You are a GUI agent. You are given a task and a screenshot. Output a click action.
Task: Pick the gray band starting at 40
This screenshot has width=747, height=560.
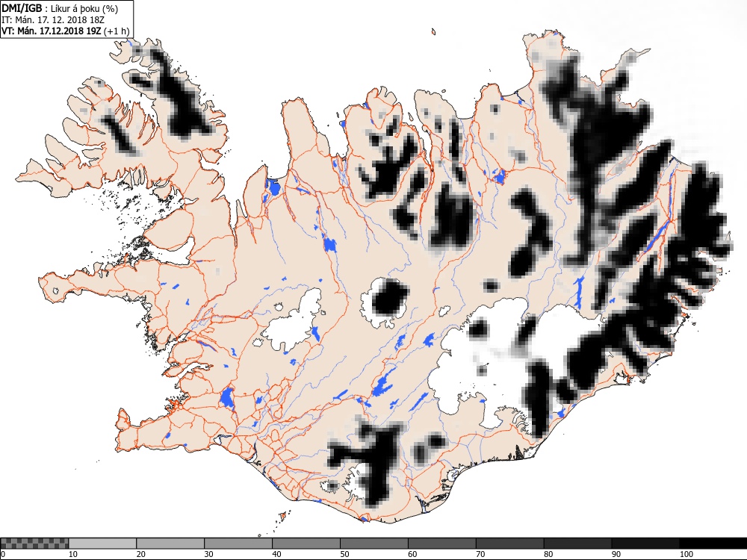[306, 544]
